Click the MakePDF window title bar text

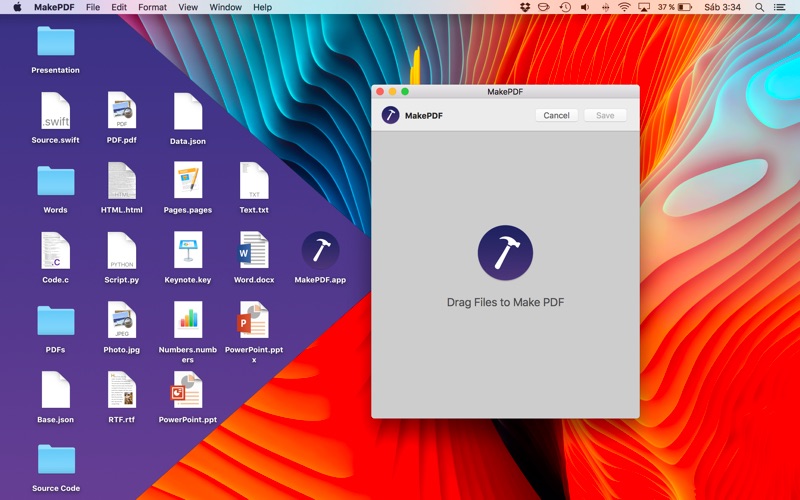[x=505, y=92]
